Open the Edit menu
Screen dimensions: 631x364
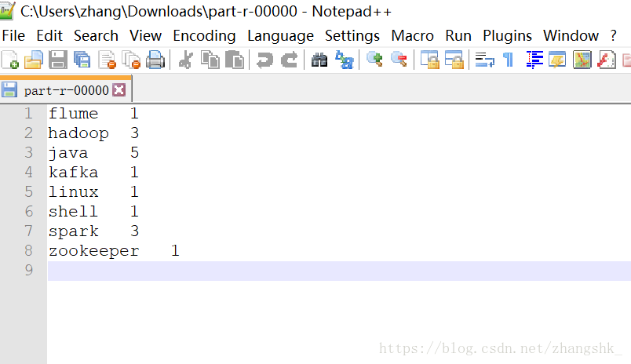[x=49, y=36]
